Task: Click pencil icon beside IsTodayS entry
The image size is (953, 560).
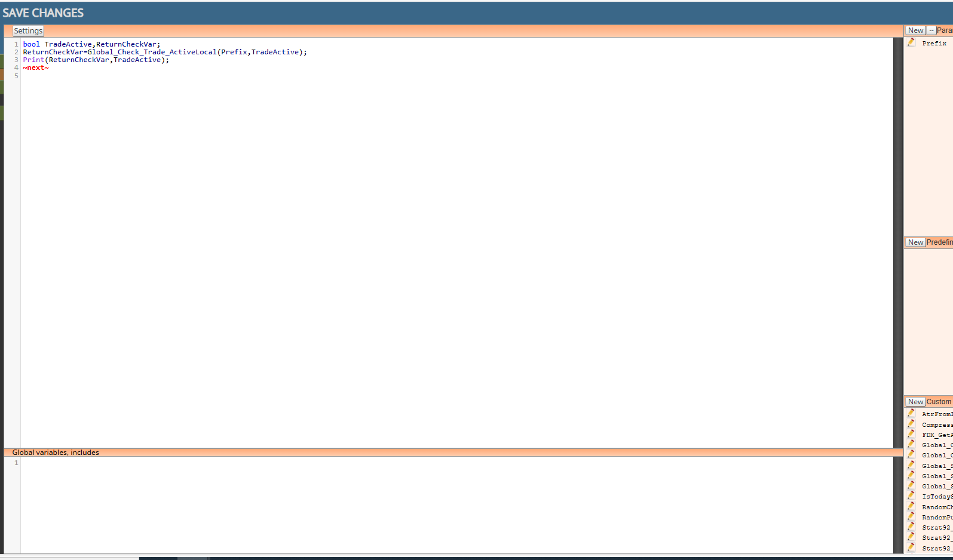Action: (x=911, y=496)
